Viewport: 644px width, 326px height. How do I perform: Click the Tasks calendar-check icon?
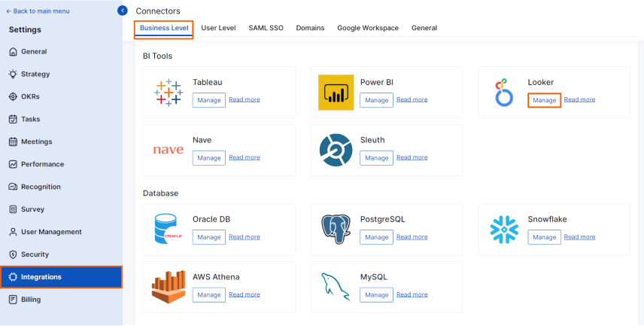(x=13, y=119)
